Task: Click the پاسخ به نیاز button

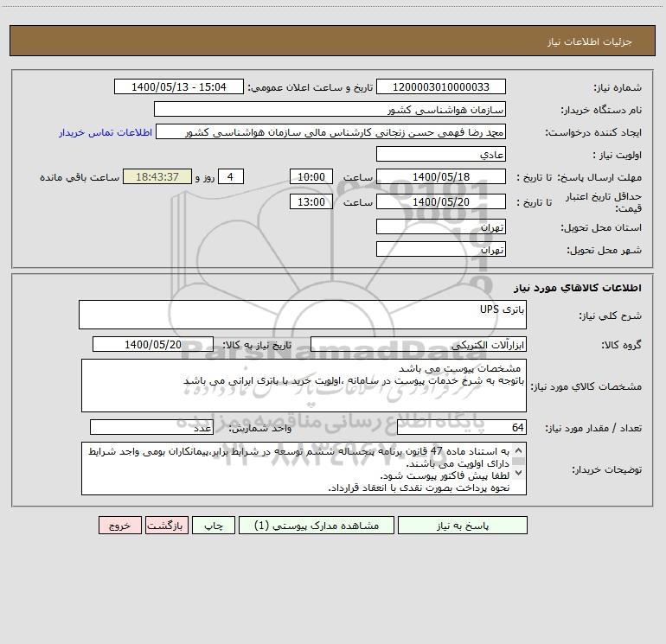Action: (463, 525)
